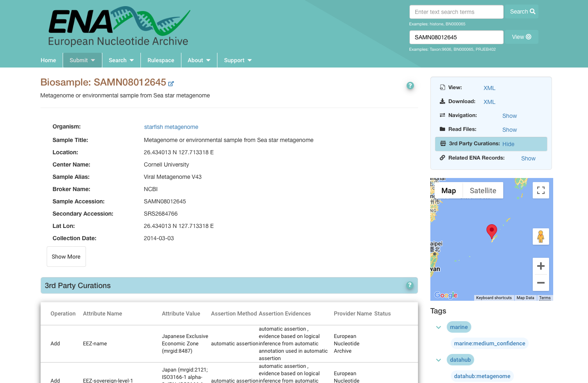
Task: Click the red location marker on map
Action: tap(491, 232)
